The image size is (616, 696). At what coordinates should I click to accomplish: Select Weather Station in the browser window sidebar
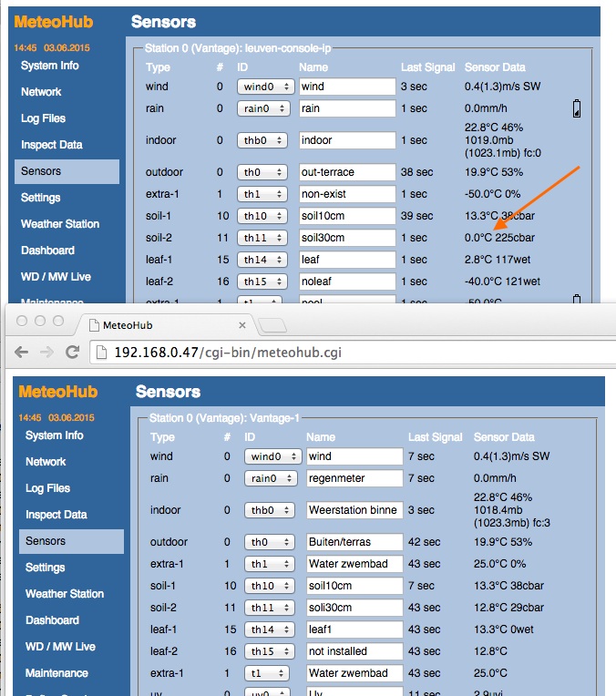[x=64, y=594]
